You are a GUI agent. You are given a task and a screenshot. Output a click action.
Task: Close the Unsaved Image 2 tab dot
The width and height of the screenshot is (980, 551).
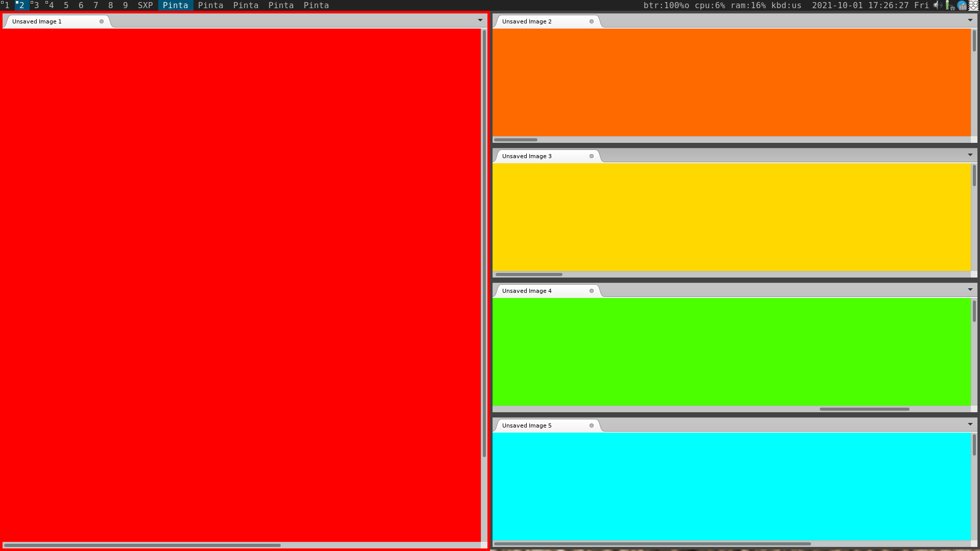(x=592, y=21)
